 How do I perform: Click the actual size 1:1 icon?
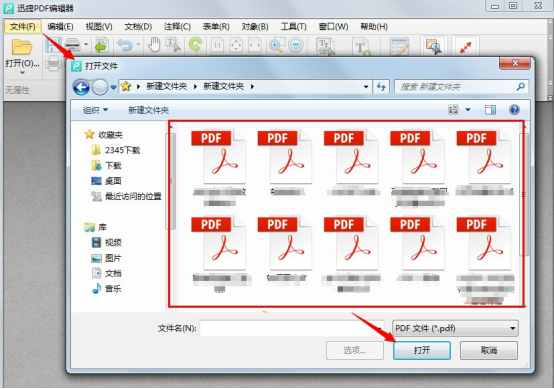click(x=217, y=45)
